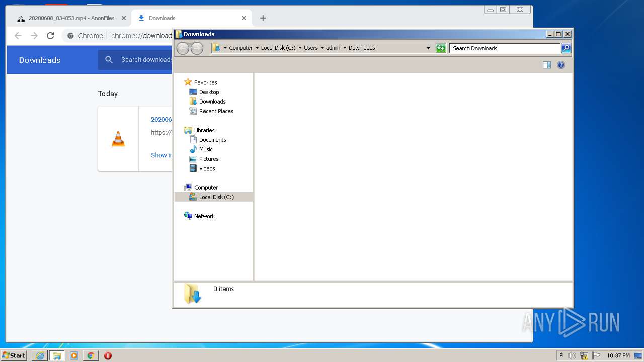
Task: Go back in Chrome
Action: pyautogui.click(x=18, y=36)
